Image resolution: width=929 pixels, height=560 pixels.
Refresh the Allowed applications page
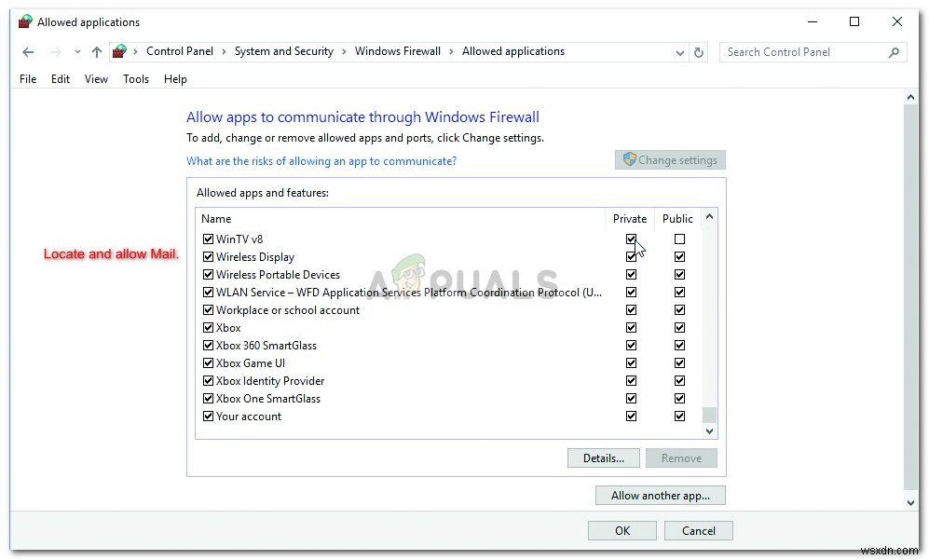[x=699, y=52]
